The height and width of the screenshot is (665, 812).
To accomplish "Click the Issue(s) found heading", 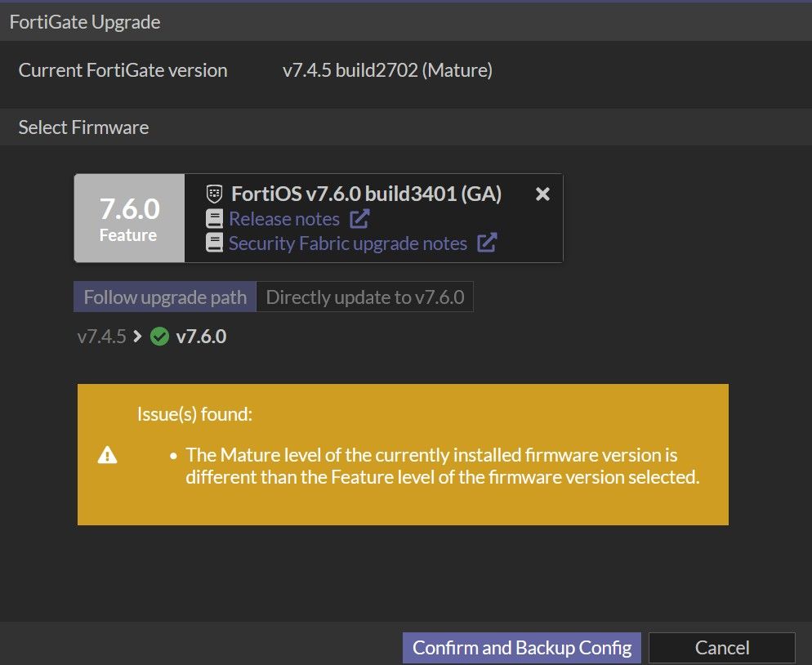I will pyautogui.click(x=194, y=414).
